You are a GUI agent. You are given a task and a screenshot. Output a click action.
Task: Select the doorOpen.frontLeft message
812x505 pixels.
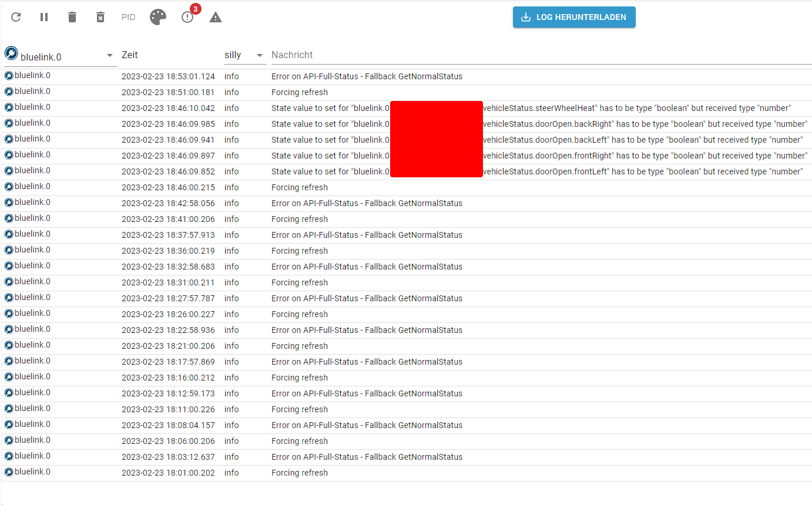click(536, 171)
